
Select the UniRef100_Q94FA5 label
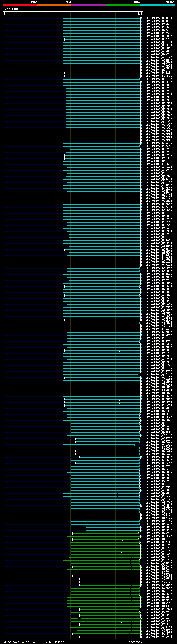pyautogui.click(x=159, y=433)
